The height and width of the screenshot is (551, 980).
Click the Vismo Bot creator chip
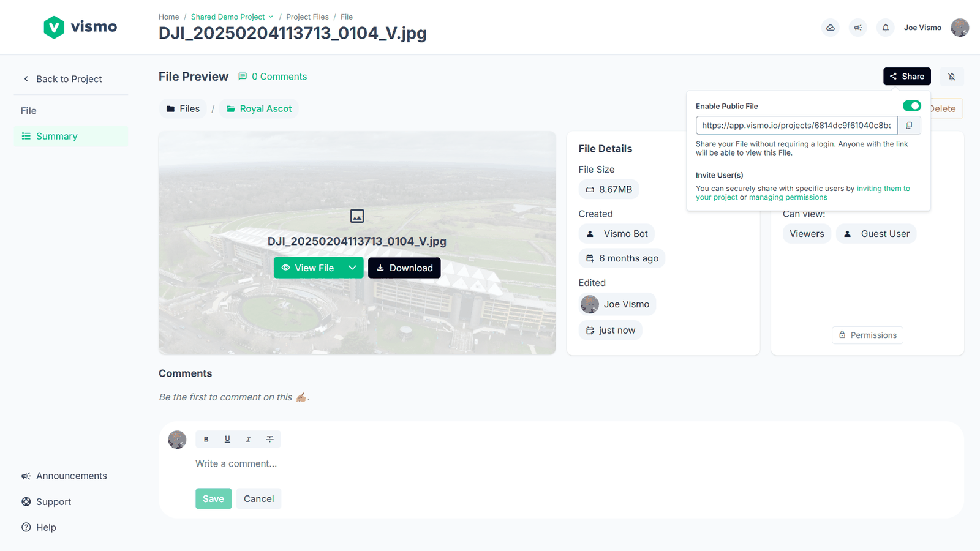(x=617, y=234)
